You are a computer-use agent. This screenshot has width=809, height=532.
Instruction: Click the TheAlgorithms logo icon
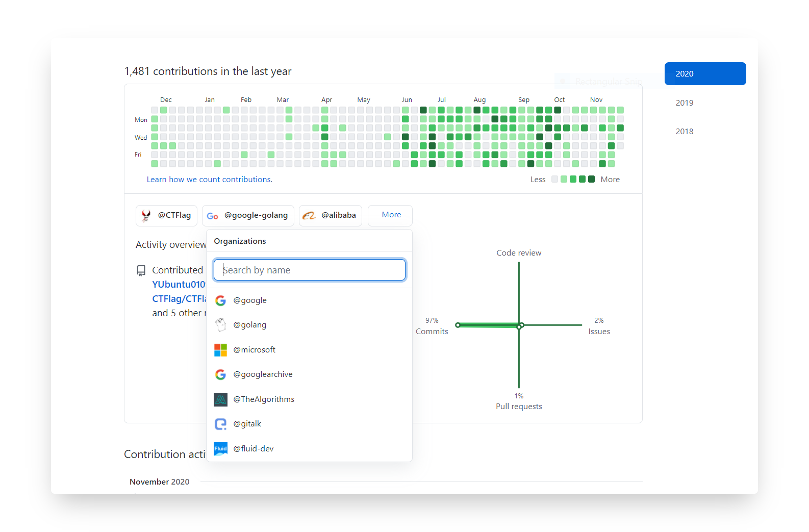coord(220,399)
